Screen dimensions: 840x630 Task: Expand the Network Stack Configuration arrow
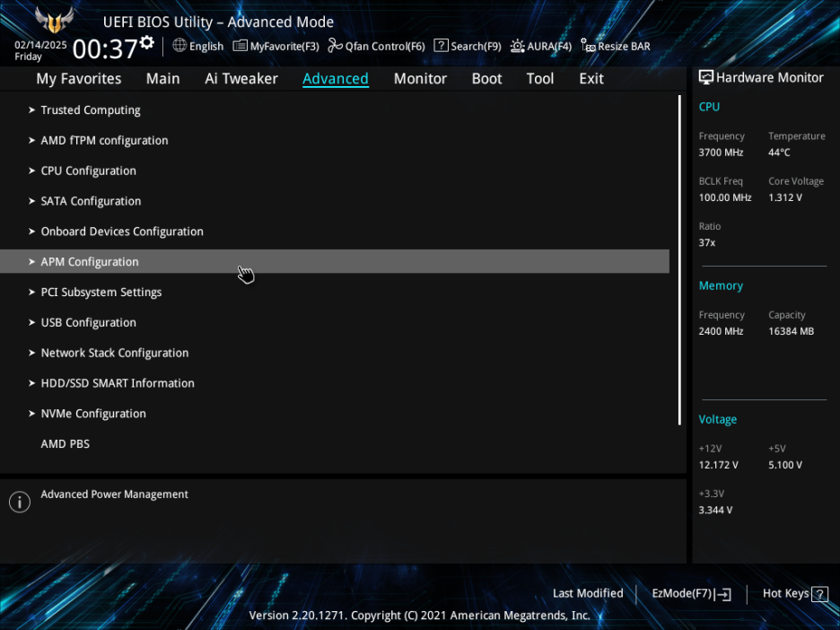(31, 353)
